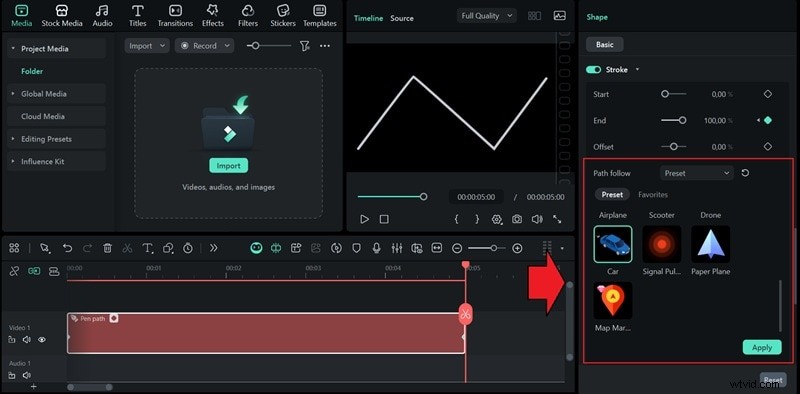The width and height of the screenshot is (800, 394).
Task: Open the Transitions tab
Action: (x=175, y=16)
